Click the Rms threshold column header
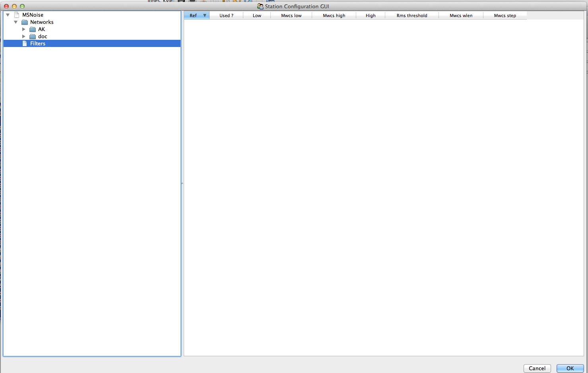The width and height of the screenshot is (588, 373). pos(412,16)
